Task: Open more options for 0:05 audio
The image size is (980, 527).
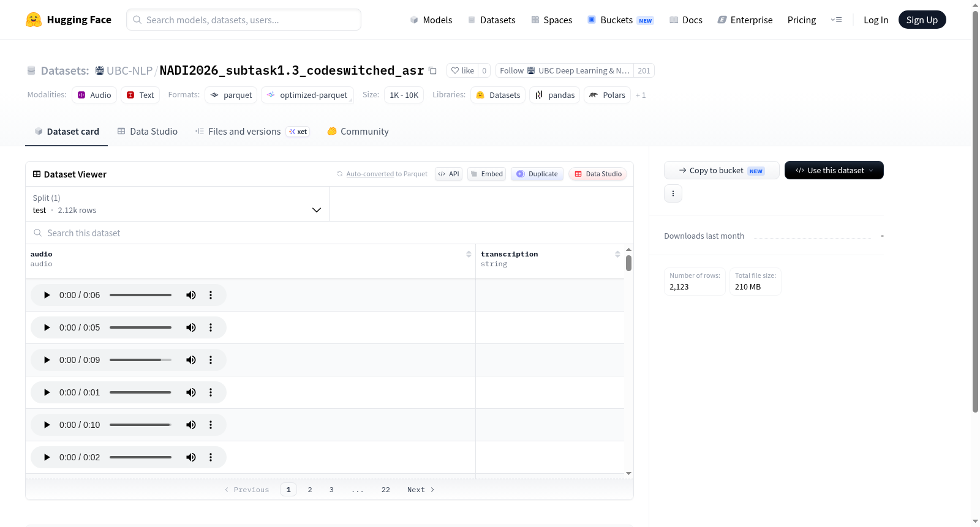Action: pyautogui.click(x=211, y=327)
